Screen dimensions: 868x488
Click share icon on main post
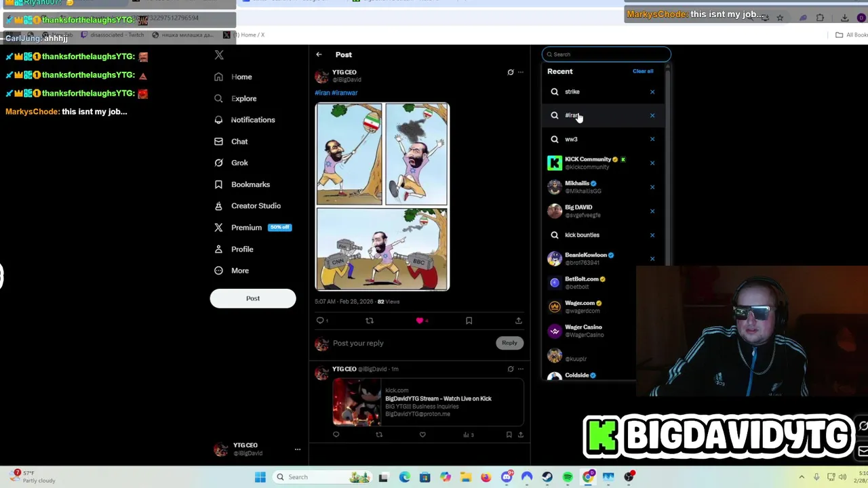click(x=518, y=321)
